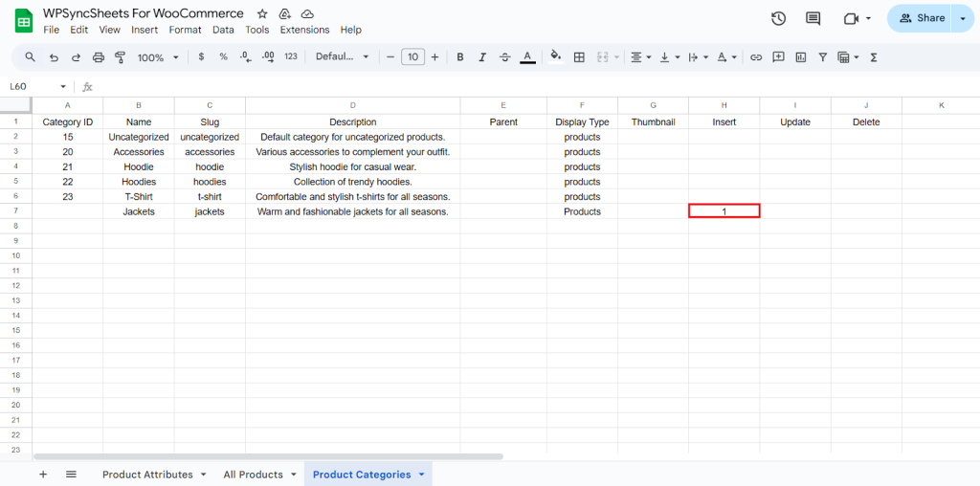Print the spreadsheet
Viewport: 980px width, 486px height.
pyautogui.click(x=99, y=57)
